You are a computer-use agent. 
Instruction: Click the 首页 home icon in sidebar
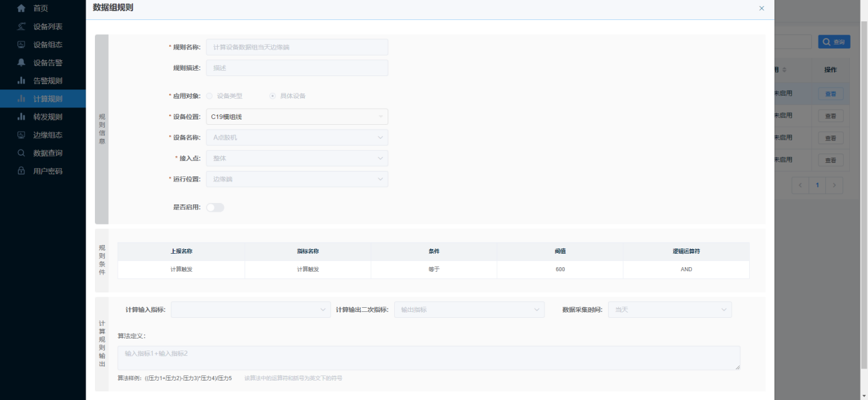(21, 9)
